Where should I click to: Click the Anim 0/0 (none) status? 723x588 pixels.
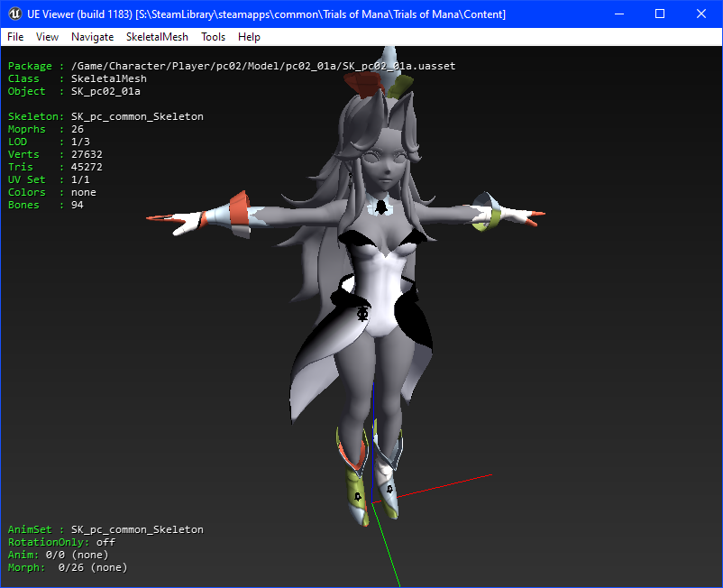77,555
